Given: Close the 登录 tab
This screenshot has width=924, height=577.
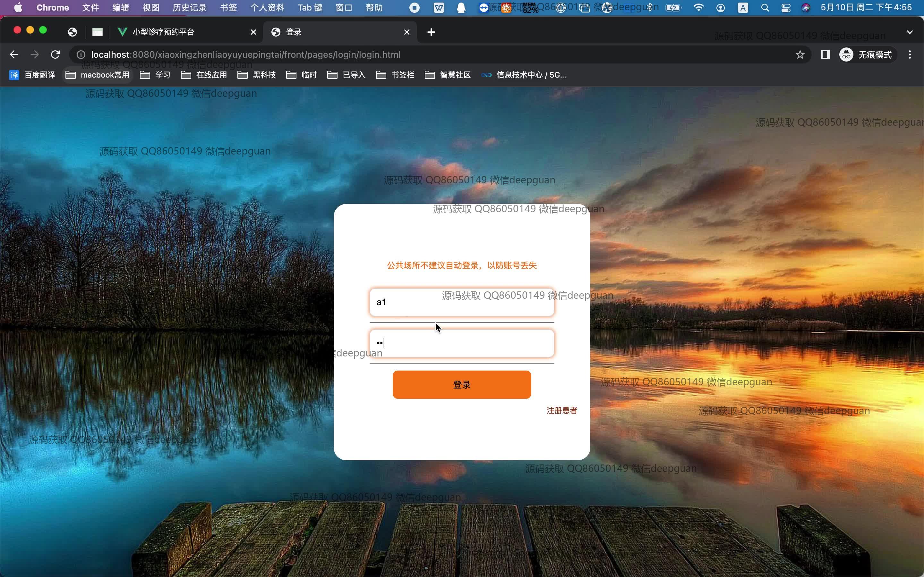Looking at the screenshot, I should [x=406, y=32].
